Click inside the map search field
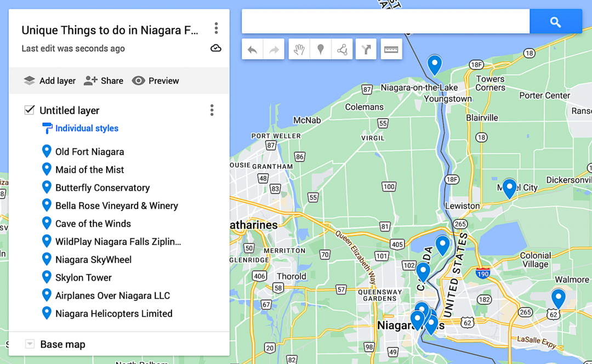 (385, 21)
